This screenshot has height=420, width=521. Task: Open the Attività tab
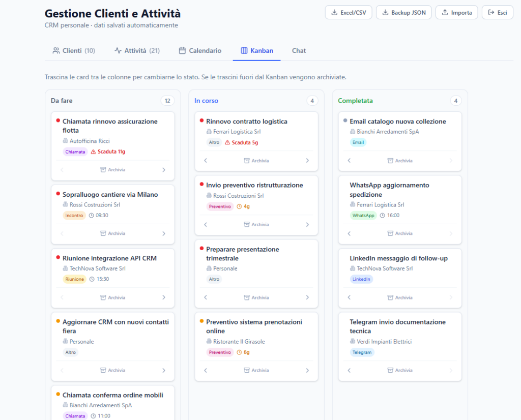pyautogui.click(x=137, y=50)
